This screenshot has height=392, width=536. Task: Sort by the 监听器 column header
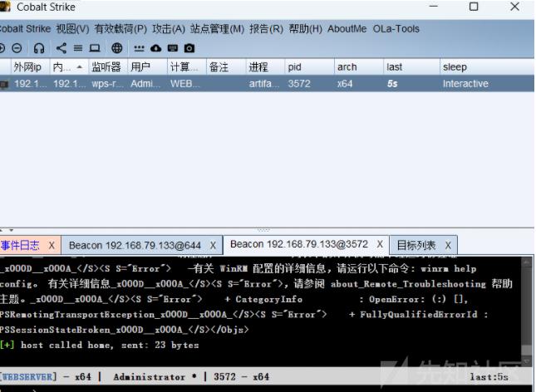(x=108, y=67)
